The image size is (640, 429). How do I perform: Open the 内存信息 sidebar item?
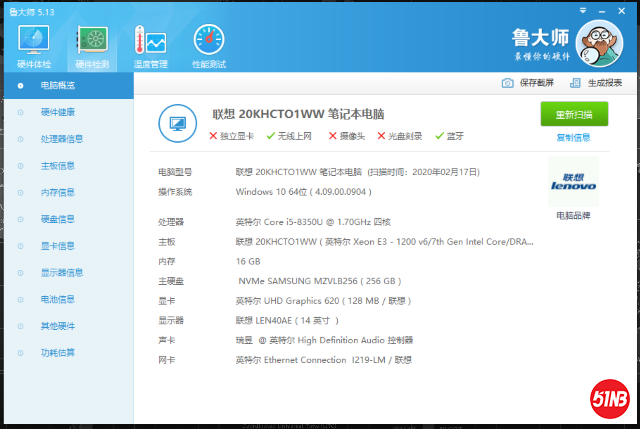coord(57,192)
